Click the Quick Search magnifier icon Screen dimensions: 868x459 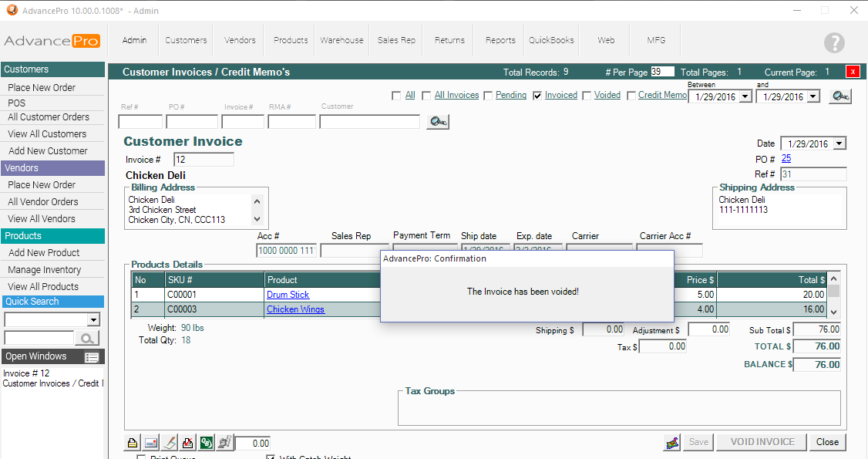[x=87, y=338]
